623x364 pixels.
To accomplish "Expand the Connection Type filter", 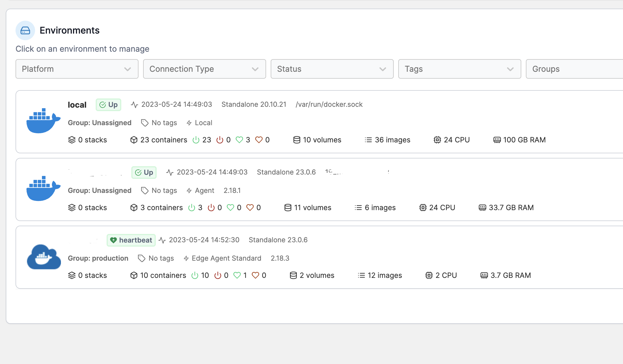I will point(204,69).
